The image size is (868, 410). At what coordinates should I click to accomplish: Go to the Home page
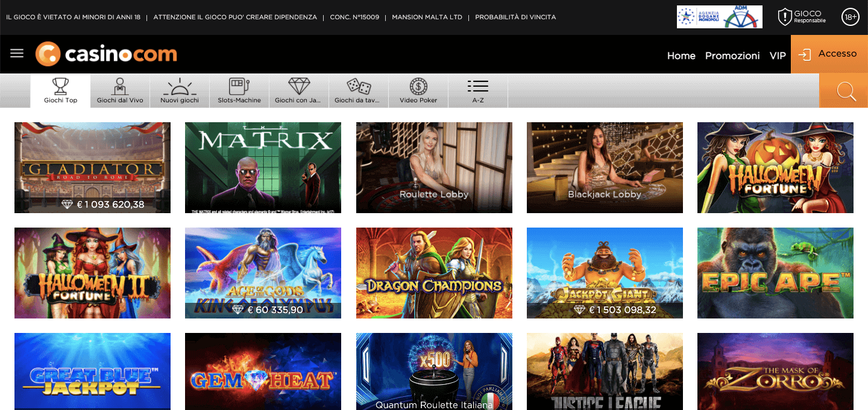click(681, 55)
